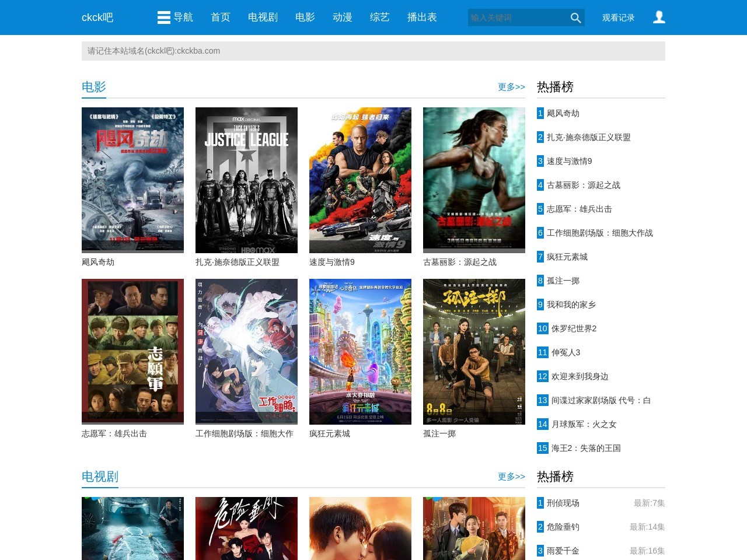Open rank 6 工作细胞剧场版 in 热播榜
This screenshot has height=560, width=747.
tap(600, 233)
